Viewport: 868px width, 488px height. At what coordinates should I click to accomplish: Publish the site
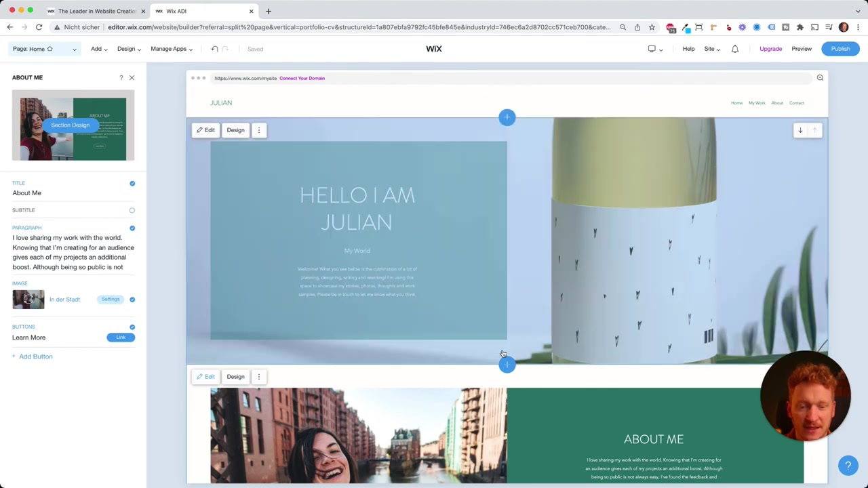pos(840,49)
